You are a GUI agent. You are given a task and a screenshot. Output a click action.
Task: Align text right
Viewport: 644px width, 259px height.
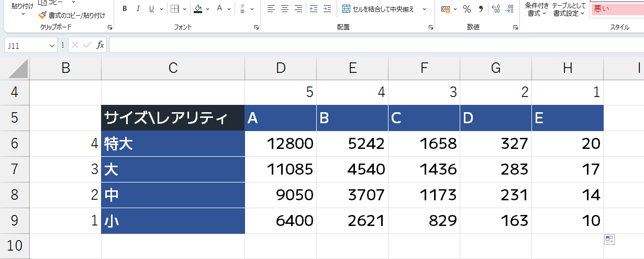[298, 8]
